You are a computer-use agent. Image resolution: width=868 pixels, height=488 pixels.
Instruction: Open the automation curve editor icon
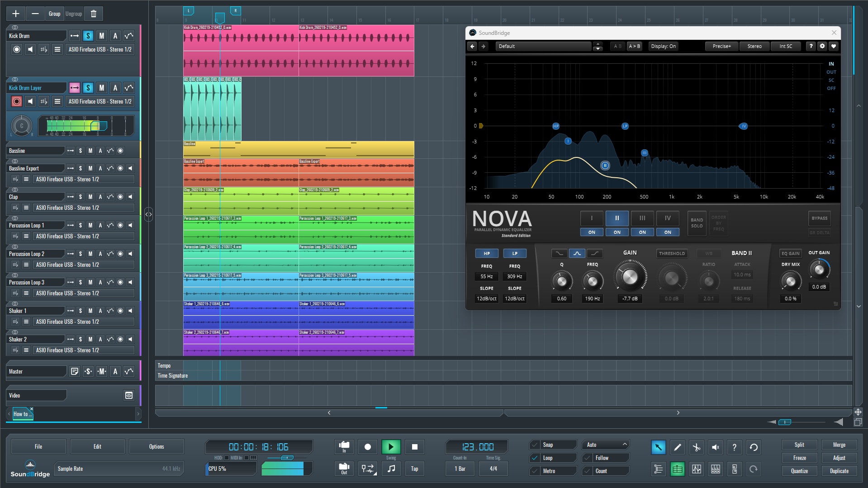tap(697, 469)
